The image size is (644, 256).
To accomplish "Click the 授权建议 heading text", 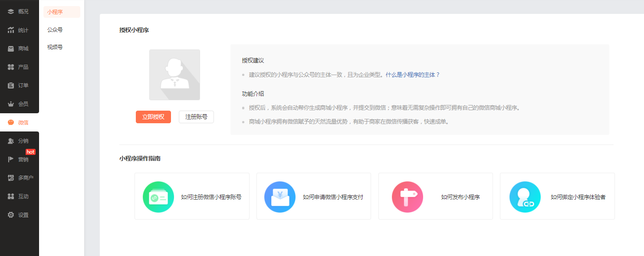I will [253, 60].
